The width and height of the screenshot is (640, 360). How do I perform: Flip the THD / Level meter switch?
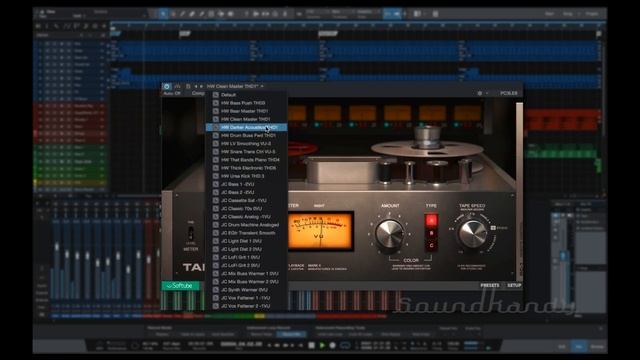[190, 233]
